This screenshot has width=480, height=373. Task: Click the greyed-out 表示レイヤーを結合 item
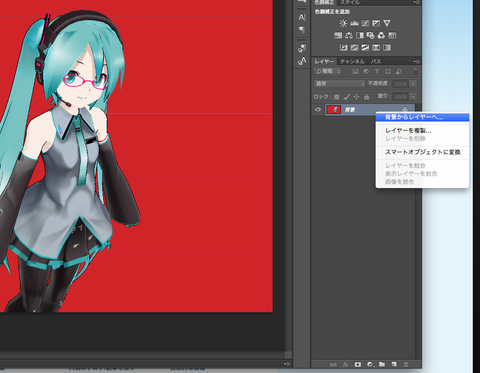(x=422, y=174)
